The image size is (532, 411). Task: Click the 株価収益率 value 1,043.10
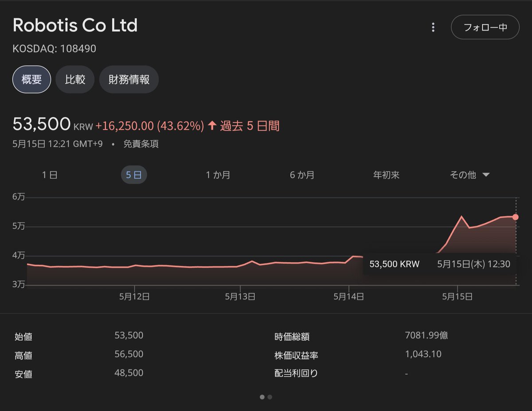(423, 354)
